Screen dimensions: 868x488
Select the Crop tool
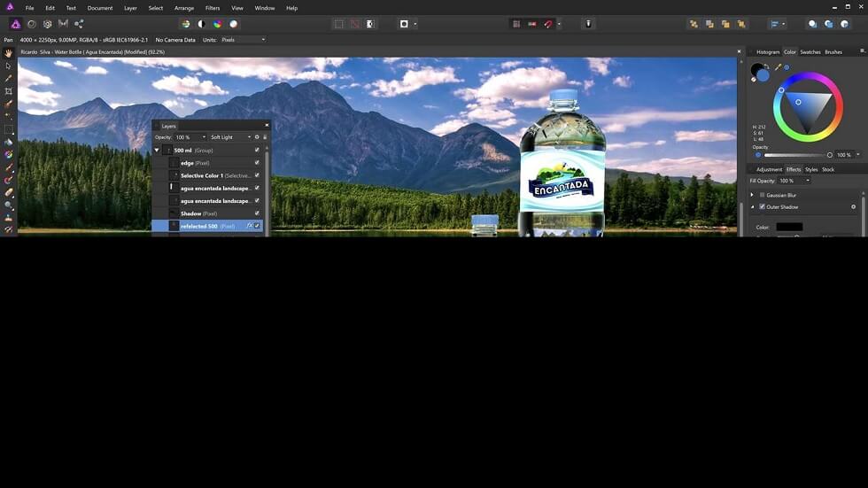tap(8, 91)
